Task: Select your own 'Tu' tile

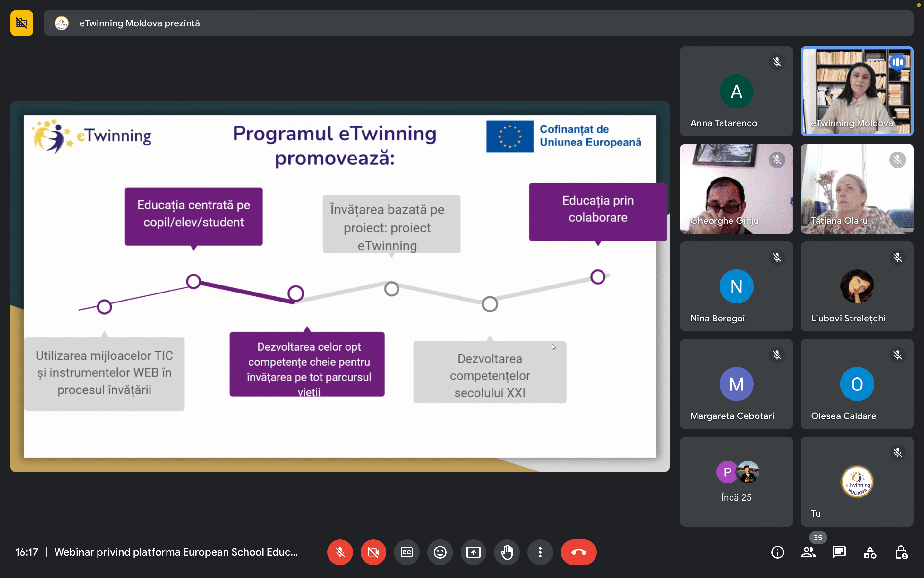Action: (x=857, y=481)
